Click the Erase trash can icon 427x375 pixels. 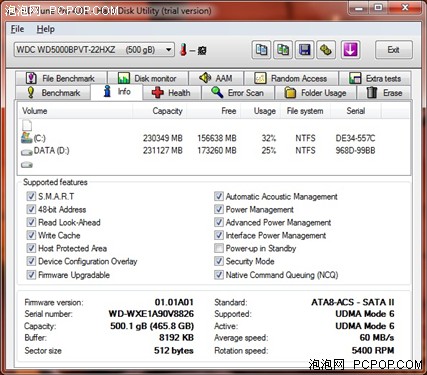click(x=372, y=92)
